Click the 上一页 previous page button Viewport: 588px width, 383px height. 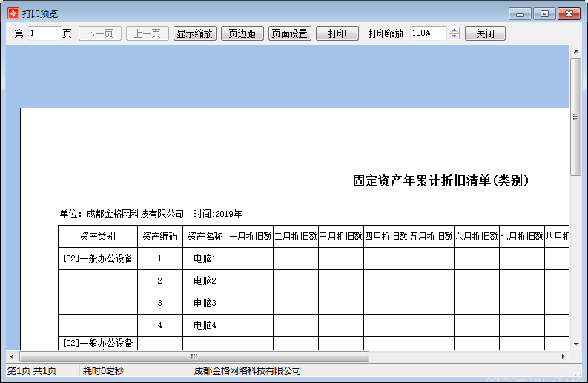[147, 33]
